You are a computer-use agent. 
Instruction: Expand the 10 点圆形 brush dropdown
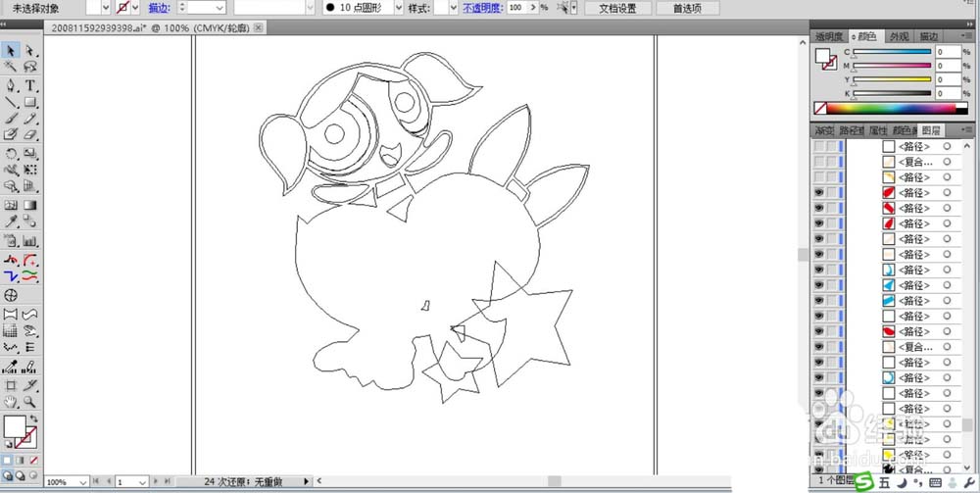pyautogui.click(x=399, y=8)
